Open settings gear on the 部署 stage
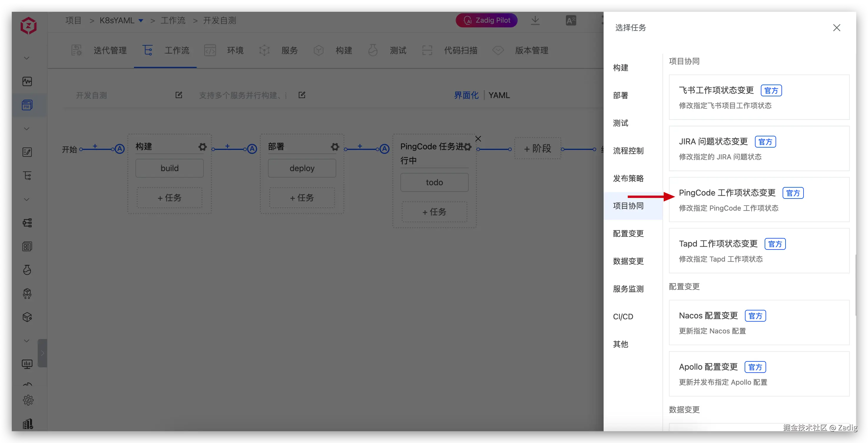The height and width of the screenshot is (443, 868). coord(334,147)
